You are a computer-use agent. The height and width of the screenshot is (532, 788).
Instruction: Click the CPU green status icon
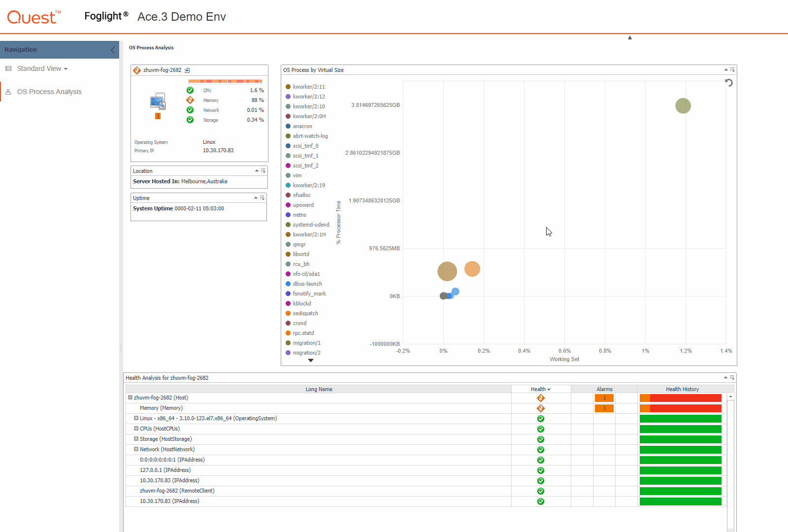[190, 90]
